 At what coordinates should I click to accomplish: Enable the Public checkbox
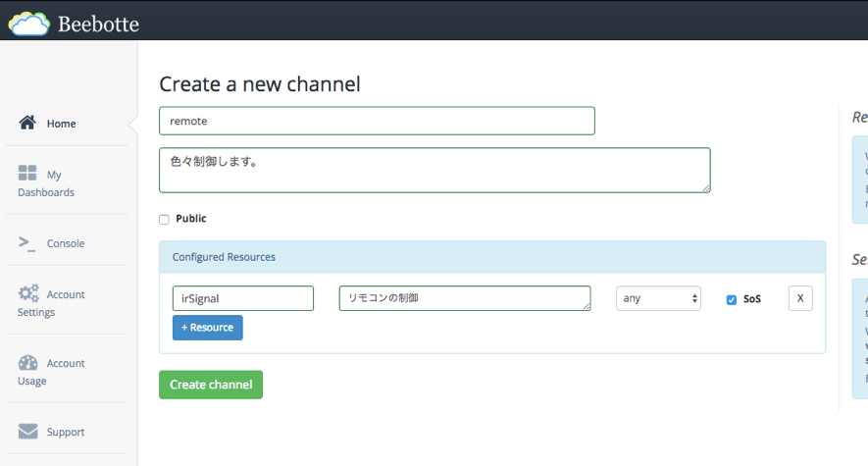164,219
